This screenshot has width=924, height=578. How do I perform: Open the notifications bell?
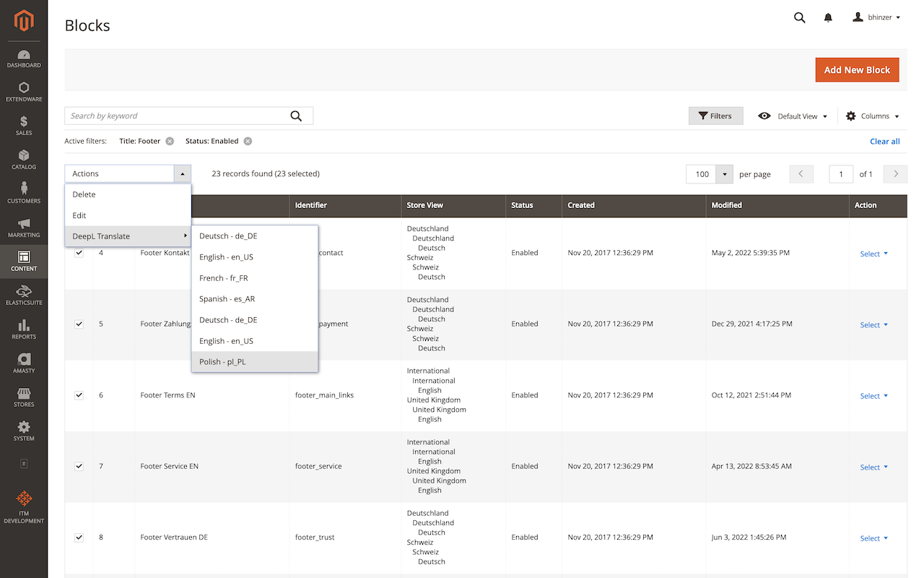pyautogui.click(x=828, y=17)
